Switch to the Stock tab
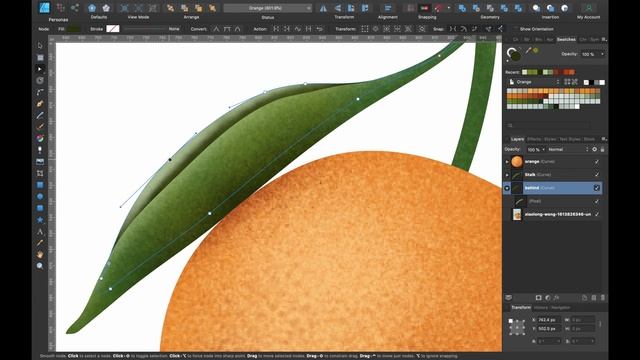This screenshot has height=360, width=640. (589, 139)
